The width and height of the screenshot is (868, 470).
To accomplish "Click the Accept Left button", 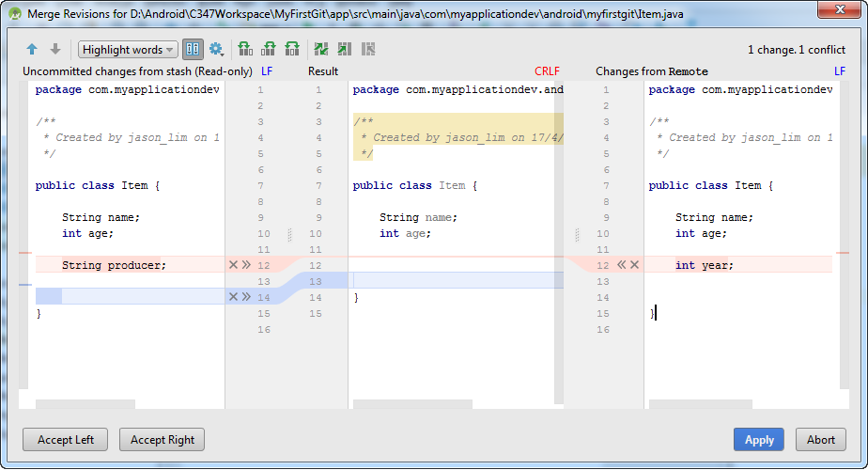I will tap(65, 439).
